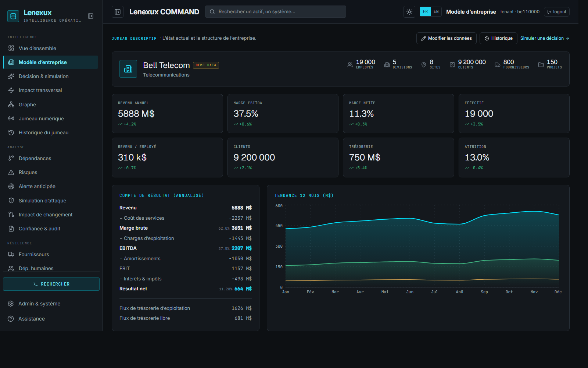Open the Graphe sidebar icon
The image size is (588, 368).
coord(11,105)
